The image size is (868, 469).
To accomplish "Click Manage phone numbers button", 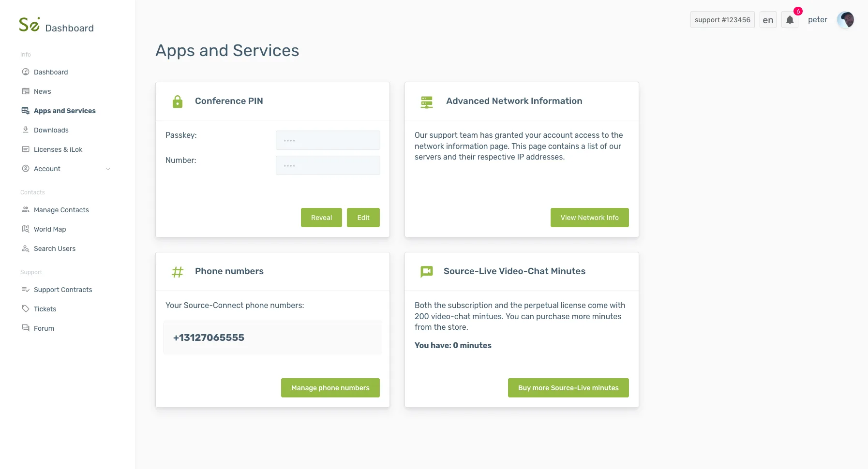I will [x=330, y=388].
